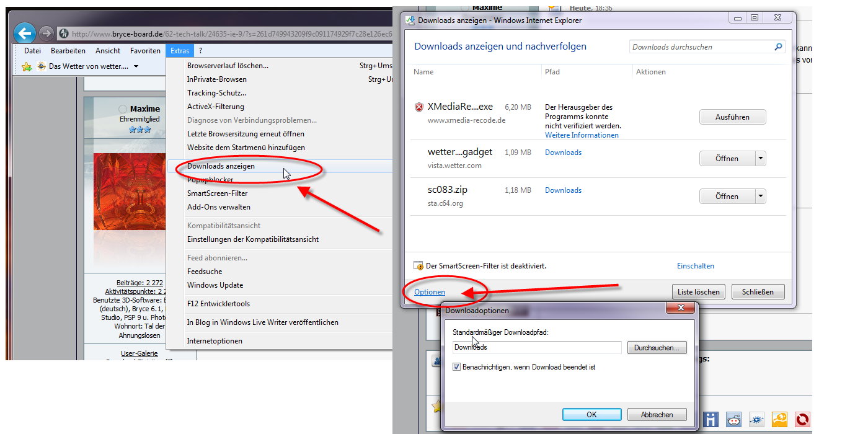Click the Ausführen button for XMediaRecode

pyautogui.click(x=732, y=117)
